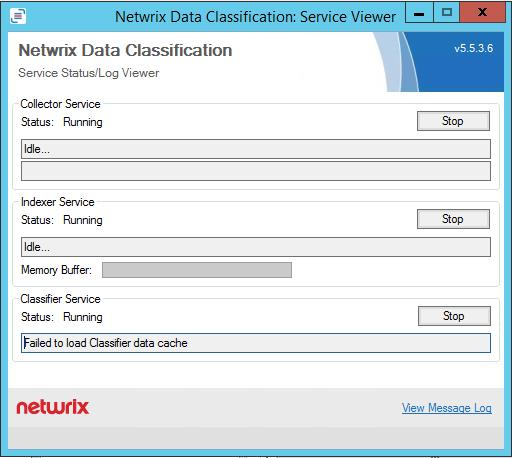Click the Service Status/Log Viewer subtitle
Screen dimensions: 512x458
[89, 73]
